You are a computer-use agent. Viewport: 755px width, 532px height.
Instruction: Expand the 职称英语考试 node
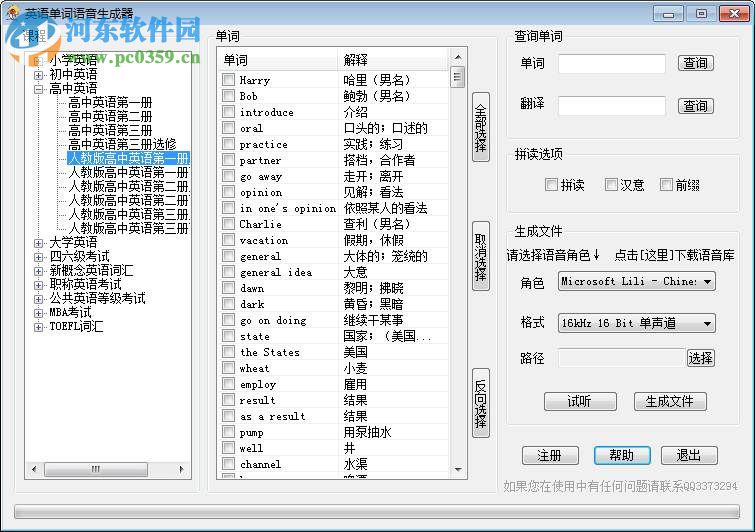point(39,285)
